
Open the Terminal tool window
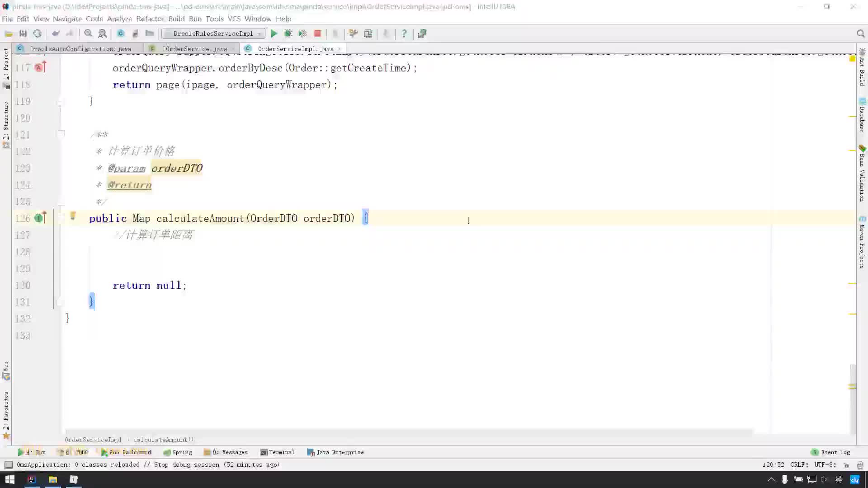click(x=277, y=452)
